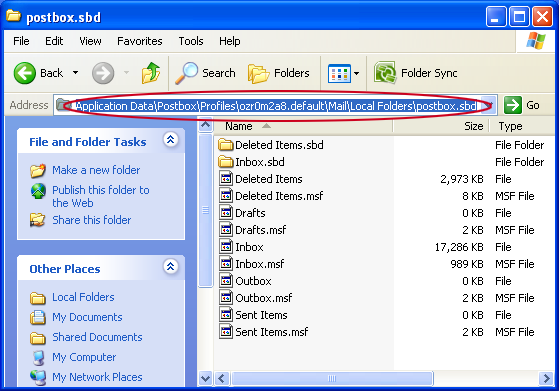Open the Views dropdown button
This screenshot has width=559, height=391.
343,73
